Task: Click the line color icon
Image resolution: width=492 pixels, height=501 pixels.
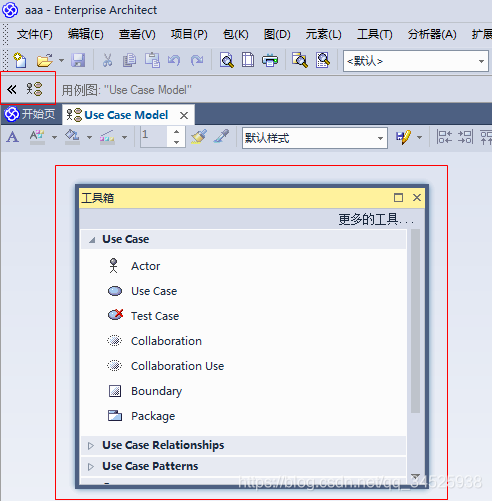Action: coord(107,137)
